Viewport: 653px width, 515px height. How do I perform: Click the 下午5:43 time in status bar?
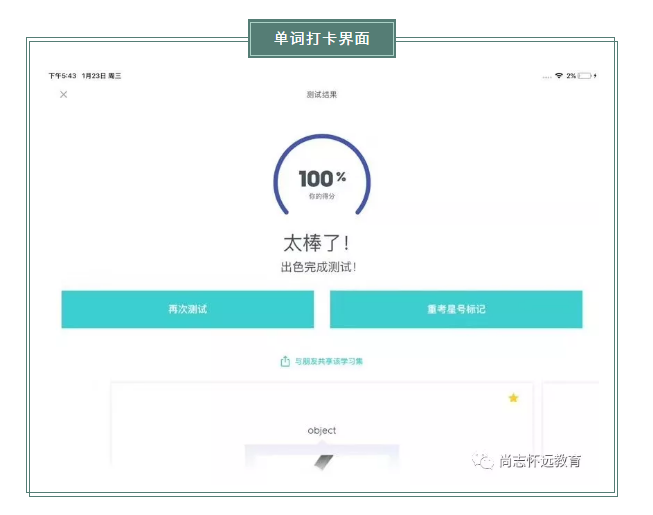coord(62,76)
